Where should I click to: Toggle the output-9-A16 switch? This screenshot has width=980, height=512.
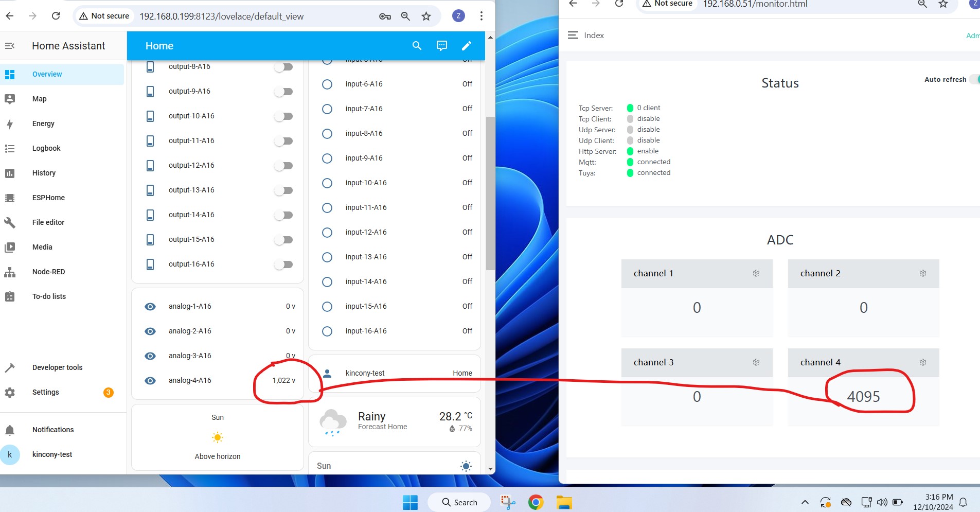pyautogui.click(x=283, y=92)
